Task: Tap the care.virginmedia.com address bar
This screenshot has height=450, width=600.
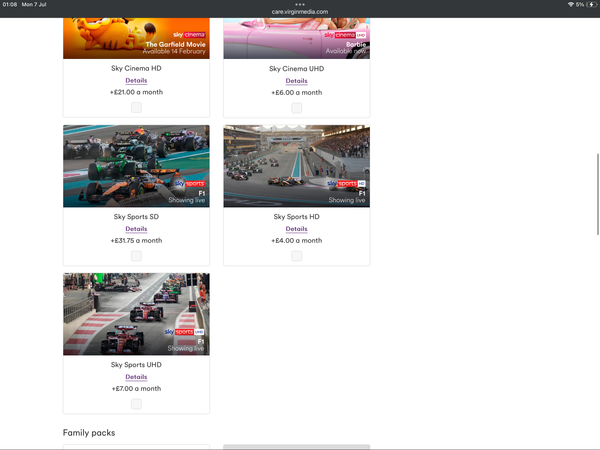Action: pyautogui.click(x=300, y=11)
